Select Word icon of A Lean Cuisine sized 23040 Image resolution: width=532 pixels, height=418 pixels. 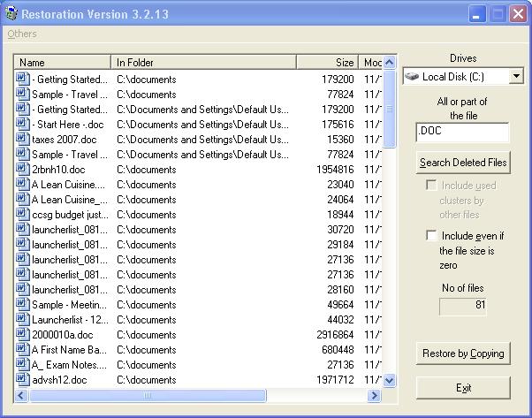(23, 184)
